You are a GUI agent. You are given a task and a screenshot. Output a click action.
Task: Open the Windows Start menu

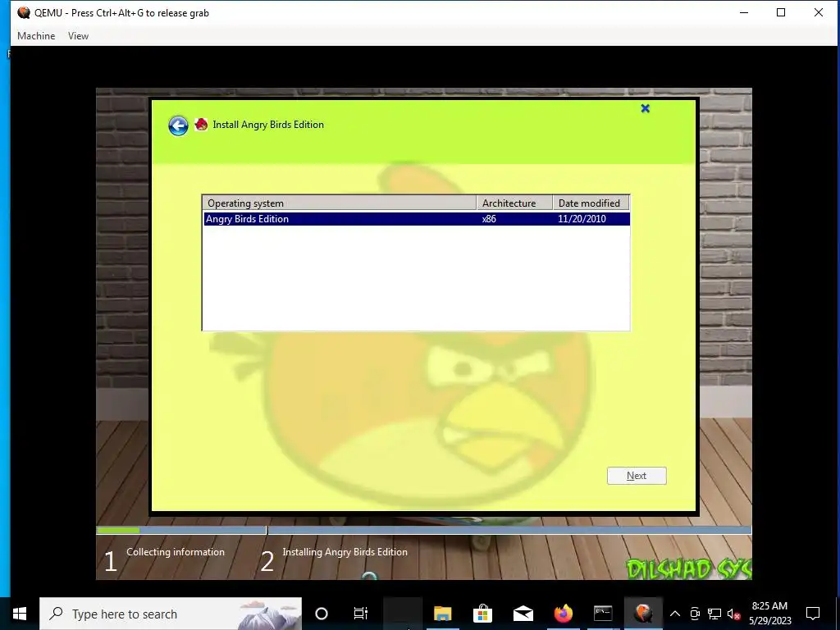[20, 614]
